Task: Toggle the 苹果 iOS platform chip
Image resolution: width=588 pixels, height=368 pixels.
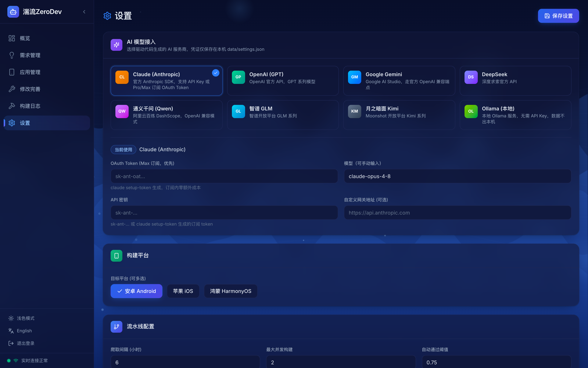Action: 183,291
